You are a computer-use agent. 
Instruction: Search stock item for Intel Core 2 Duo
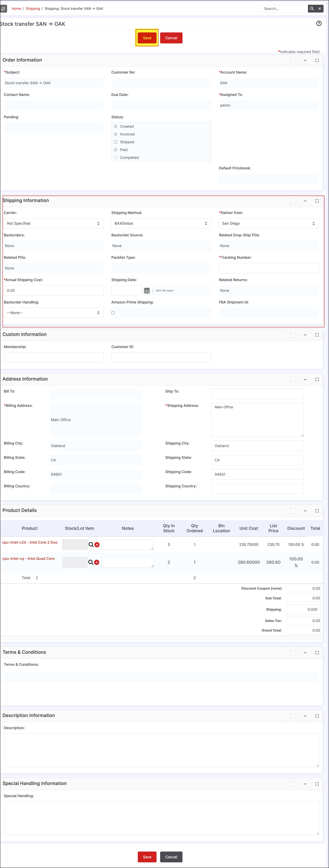tap(91, 544)
